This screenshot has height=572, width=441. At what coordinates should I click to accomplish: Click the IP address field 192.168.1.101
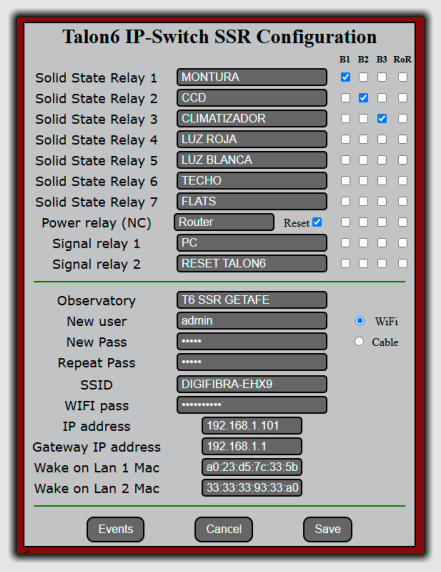pyautogui.click(x=252, y=426)
